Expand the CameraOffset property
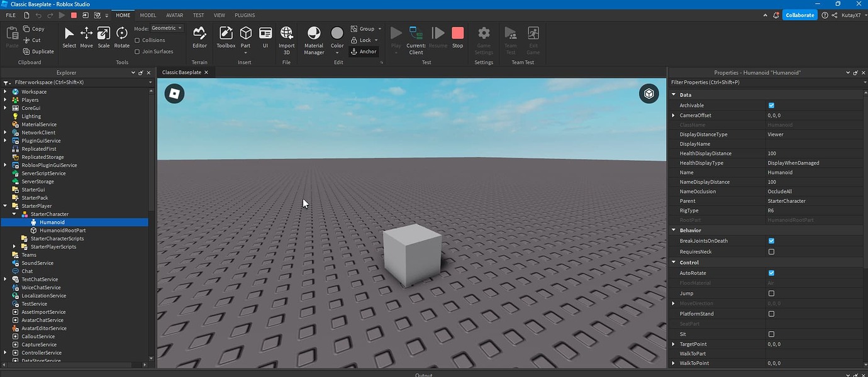The height and width of the screenshot is (377, 868). (x=673, y=115)
